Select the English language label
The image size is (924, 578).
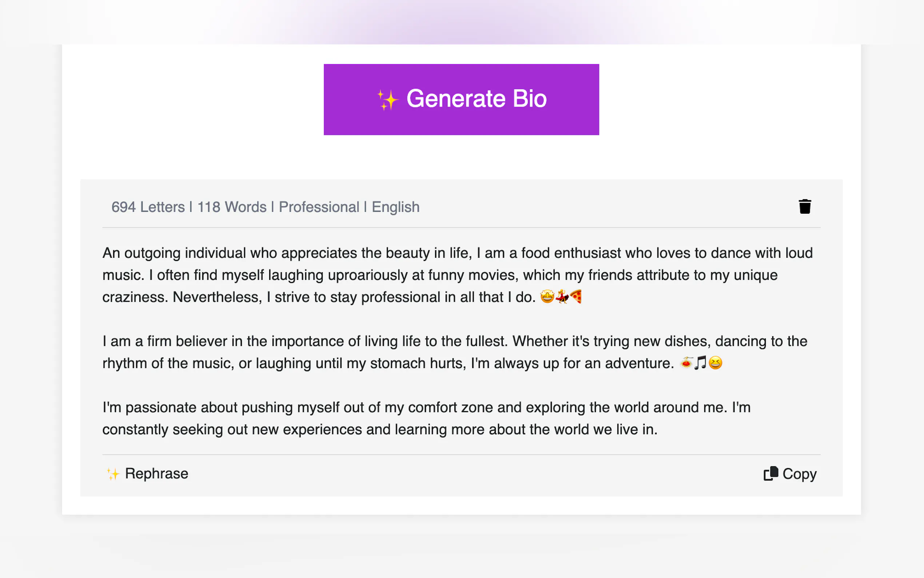tap(395, 207)
